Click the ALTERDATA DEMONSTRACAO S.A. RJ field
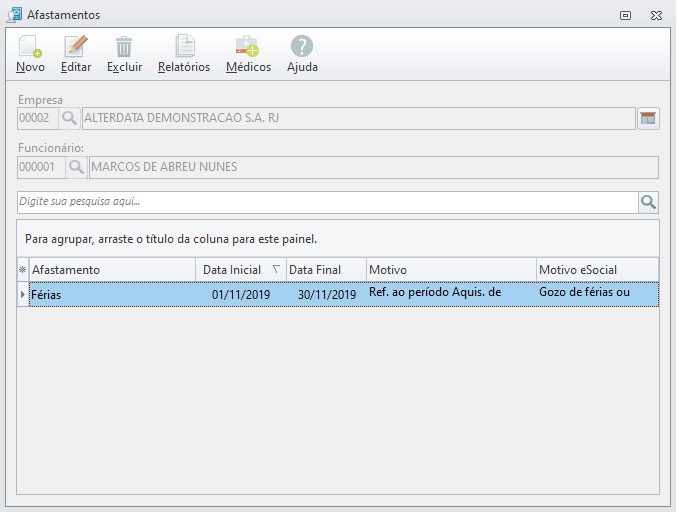The height and width of the screenshot is (513, 677). (x=359, y=118)
